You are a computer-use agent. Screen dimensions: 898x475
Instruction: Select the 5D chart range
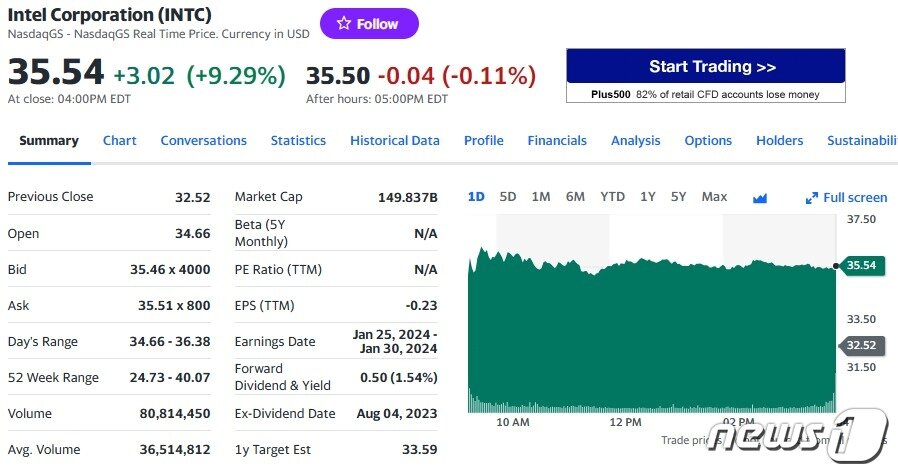(508, 197)
